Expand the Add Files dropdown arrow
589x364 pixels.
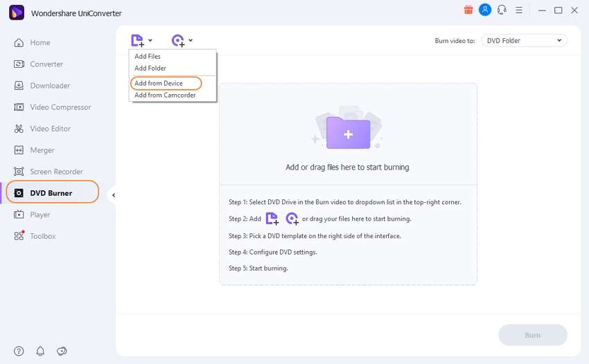click(x=150, y=40)
